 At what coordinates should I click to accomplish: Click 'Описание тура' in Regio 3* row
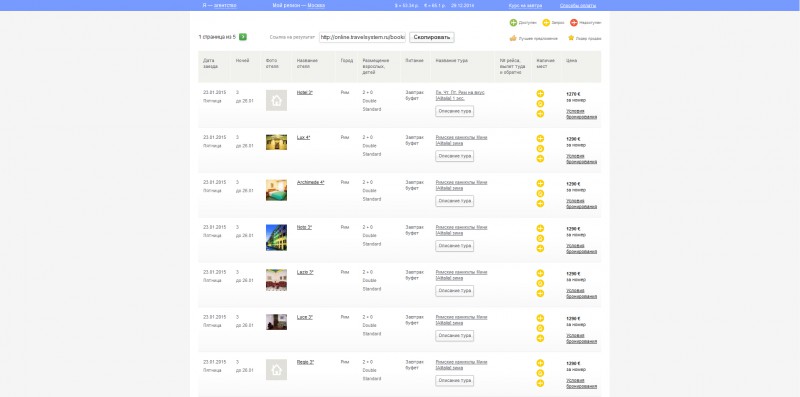(455, 381)
